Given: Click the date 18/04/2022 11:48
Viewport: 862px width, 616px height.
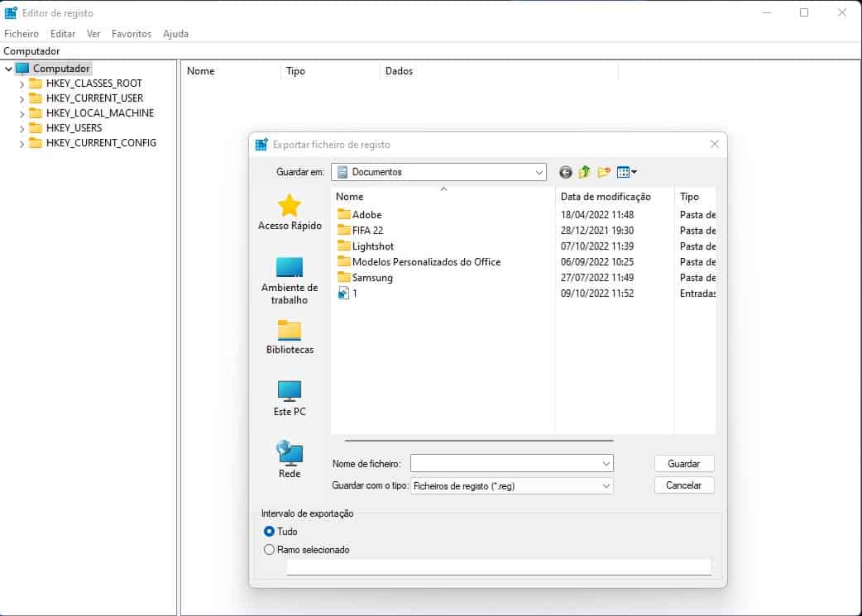Looking at the screenshot, I should (597, 215).
